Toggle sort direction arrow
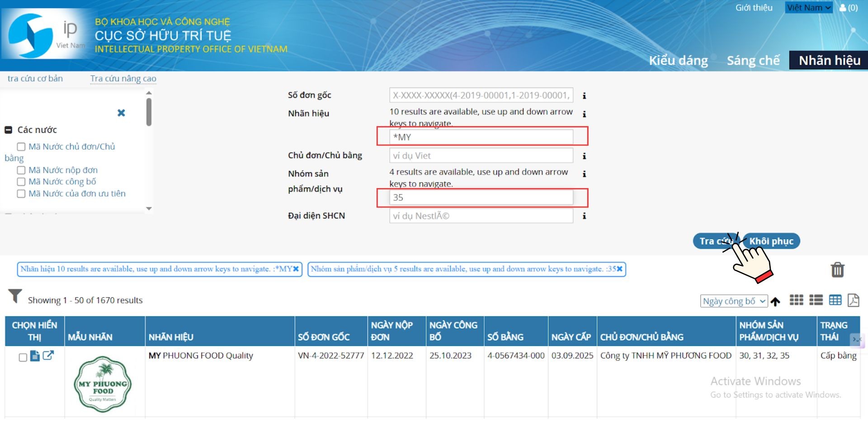This screenshot has height=421, width=868. pyautogui.click(x=775, y=302)
